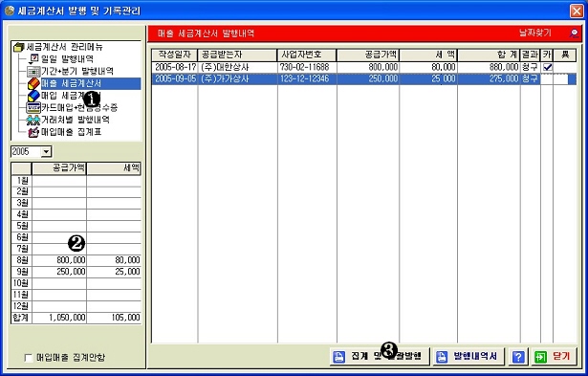Click the 거래처별 발행내역 people icon
Screen dimensions: 588x376
[x=33, y=121]
